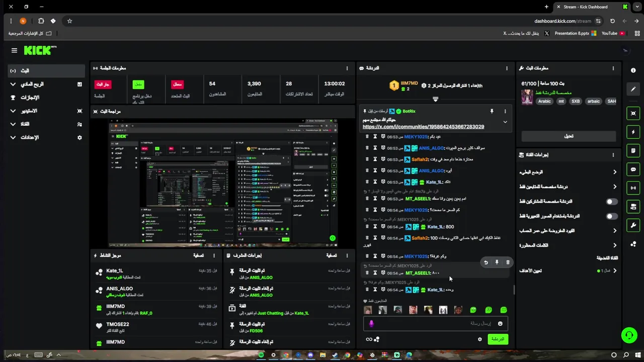
Task: Open the emoji picker in message box
Action: tap(500, 324)
